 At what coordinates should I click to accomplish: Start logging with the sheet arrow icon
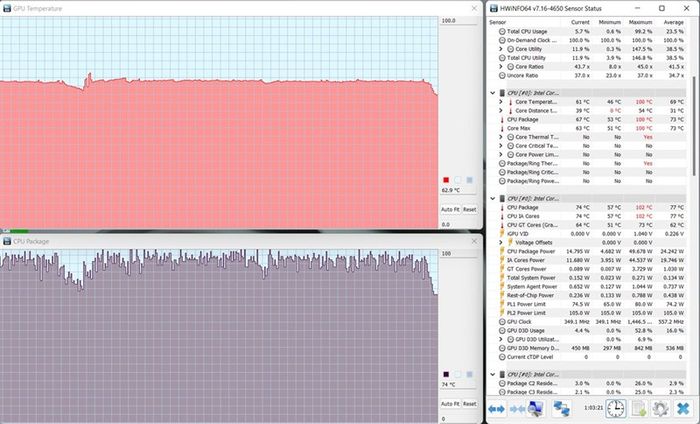[x=639, y=408]
